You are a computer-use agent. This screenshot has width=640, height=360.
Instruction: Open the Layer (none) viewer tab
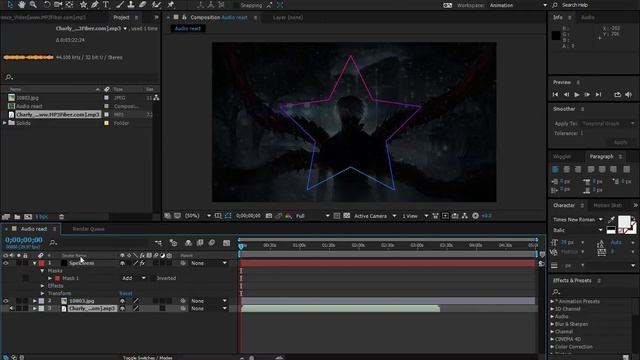coord(288,18)
